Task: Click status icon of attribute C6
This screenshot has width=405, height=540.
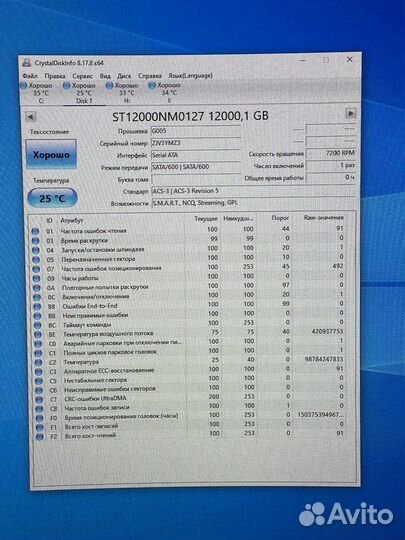Action: 39,391
